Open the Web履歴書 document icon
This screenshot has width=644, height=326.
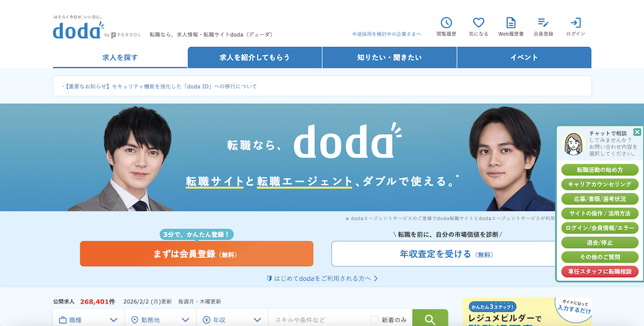click(511, 23)
